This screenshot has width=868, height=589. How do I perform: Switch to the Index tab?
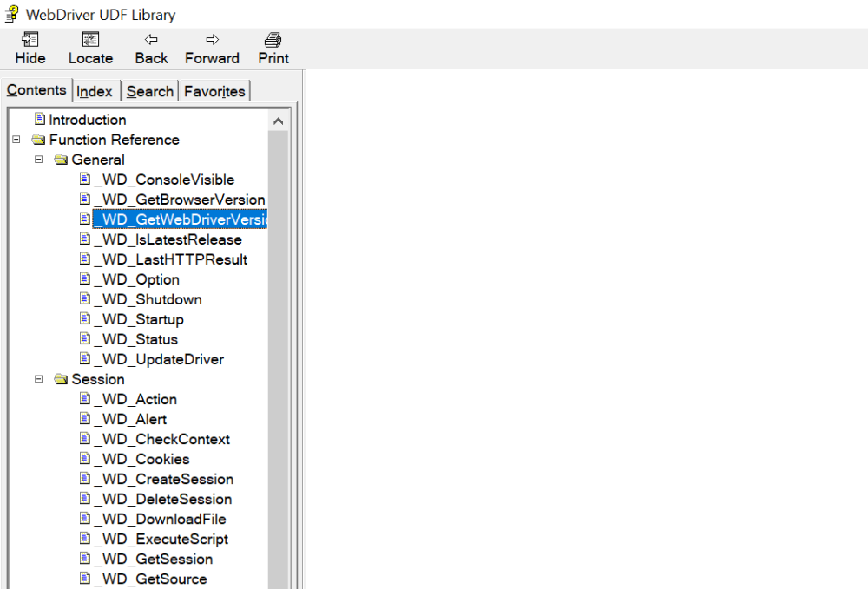click(95, 92)
